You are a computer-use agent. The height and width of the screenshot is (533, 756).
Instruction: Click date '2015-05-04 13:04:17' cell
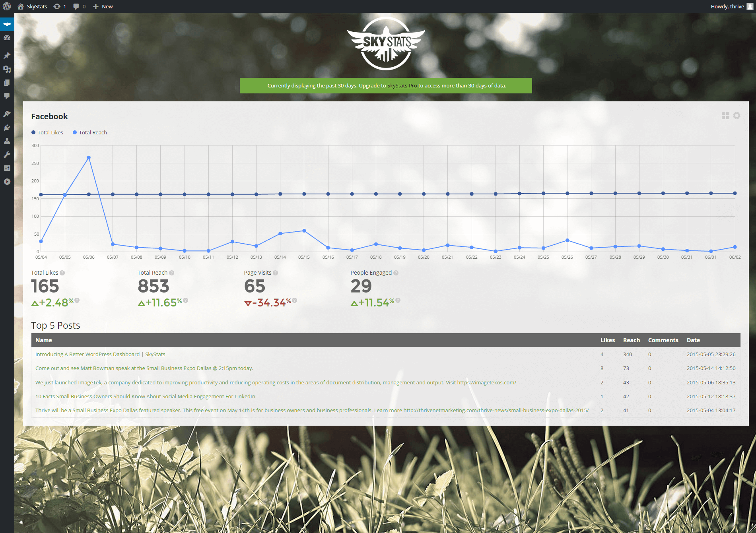point(711,411)
